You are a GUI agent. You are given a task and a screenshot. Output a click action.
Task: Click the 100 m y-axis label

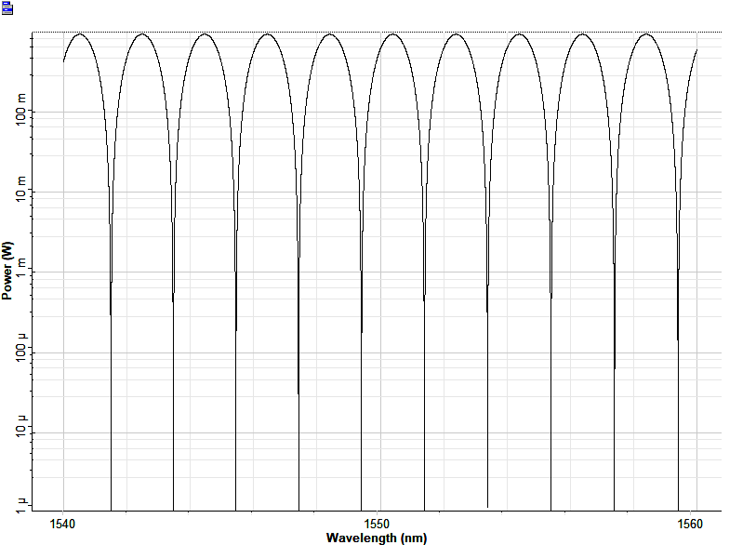coord(16,112)
